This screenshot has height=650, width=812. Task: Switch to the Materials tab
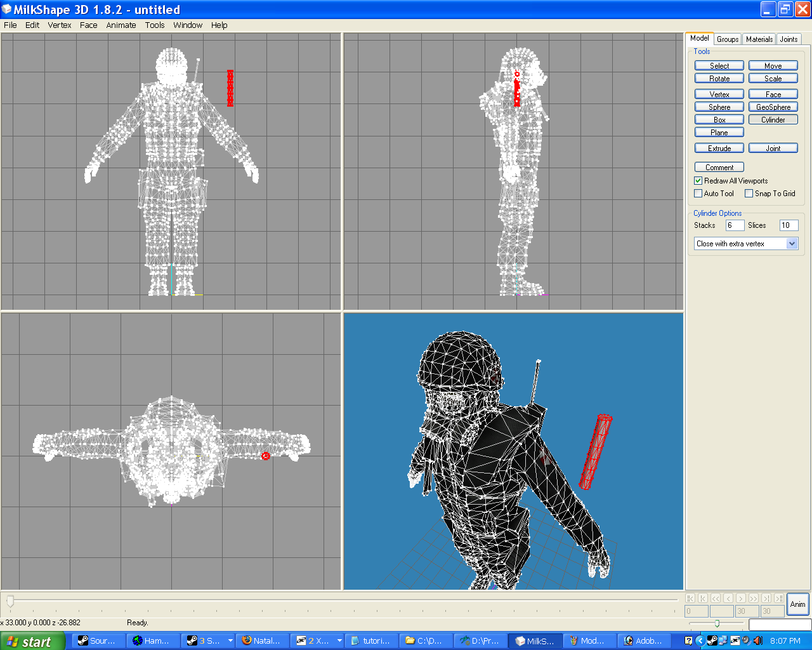(x=759, y=39)
